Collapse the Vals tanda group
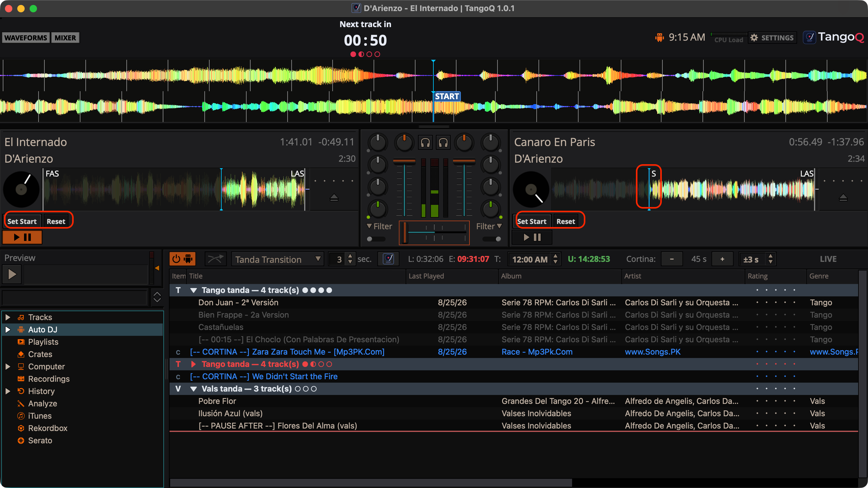The image size is (868, 488). click(193, 389)
